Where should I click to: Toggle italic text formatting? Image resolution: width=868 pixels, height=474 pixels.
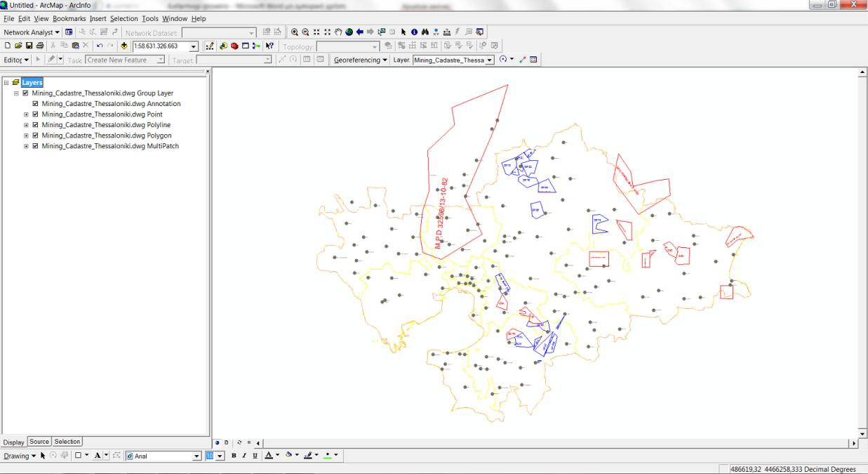click(x=244, y=456)
